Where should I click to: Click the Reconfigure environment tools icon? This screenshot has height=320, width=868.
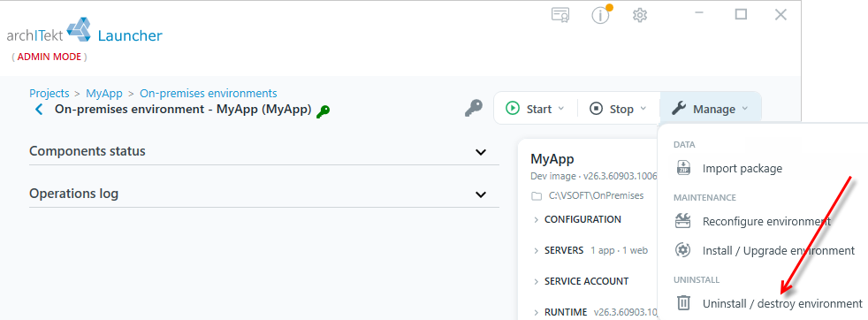(x=683, y=221)
